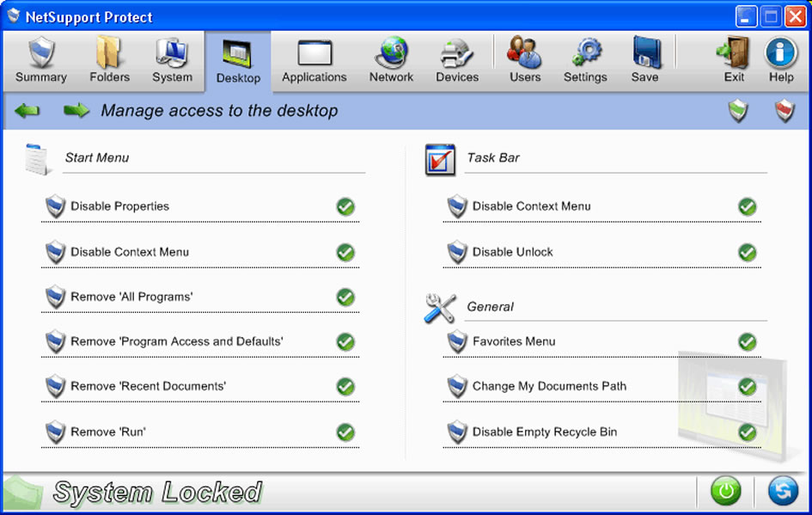Viewport: 812px width, 515px height.
Task: Click 'Remove 'Program Access and Defaults'' label
Action: 177,341
